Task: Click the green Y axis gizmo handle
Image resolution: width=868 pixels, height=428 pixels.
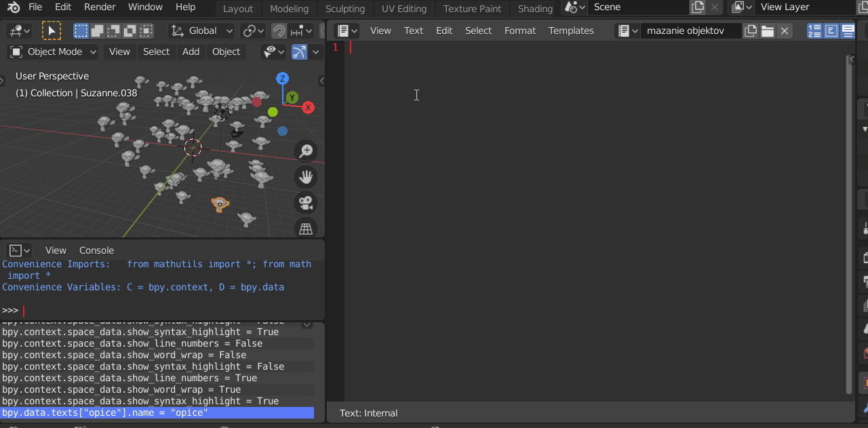Action: click(x=292, y=98)
